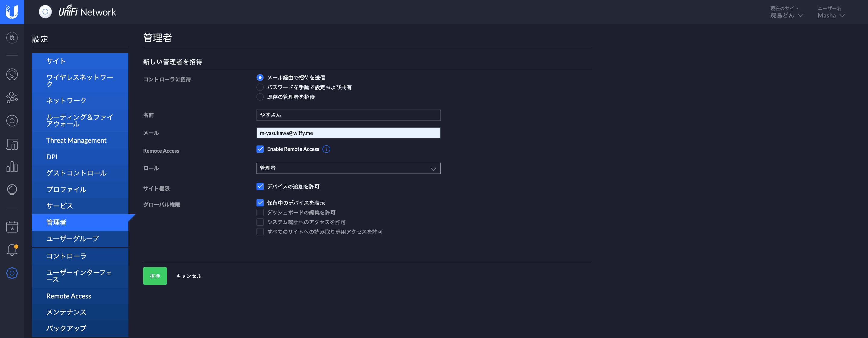Image resolution: width=868 pixels, height=338 pixels.
Task: Click the email field with m-yasukawa@wiffy.me
Action: click(x=348, y=133)
